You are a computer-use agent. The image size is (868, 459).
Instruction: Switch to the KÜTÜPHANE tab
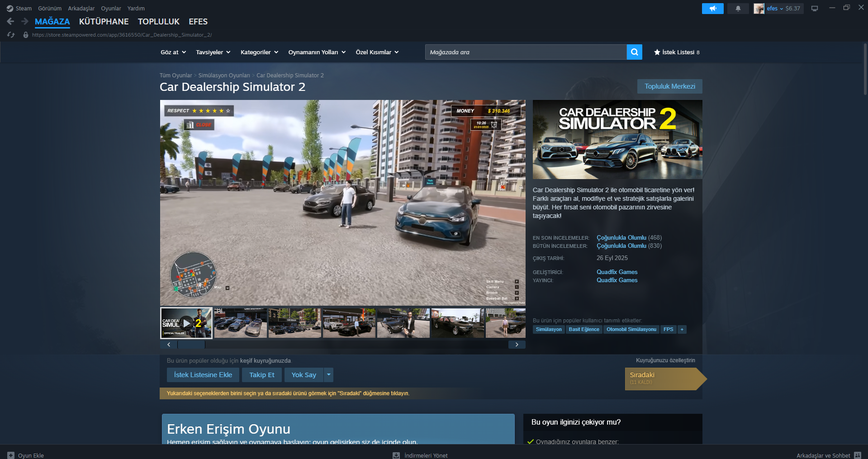pos(104,22)
